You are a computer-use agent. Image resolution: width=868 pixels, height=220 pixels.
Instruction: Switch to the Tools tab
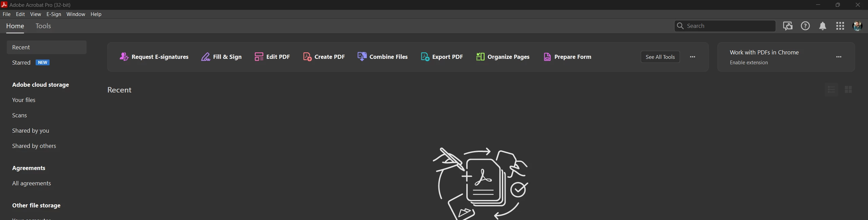click(x=43, y=26)
